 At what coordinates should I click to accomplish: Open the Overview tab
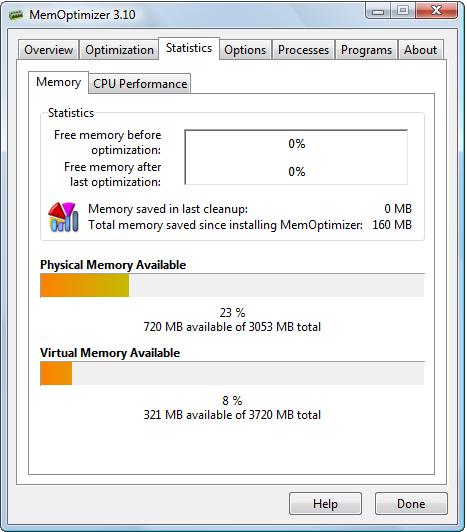point(49,50)
